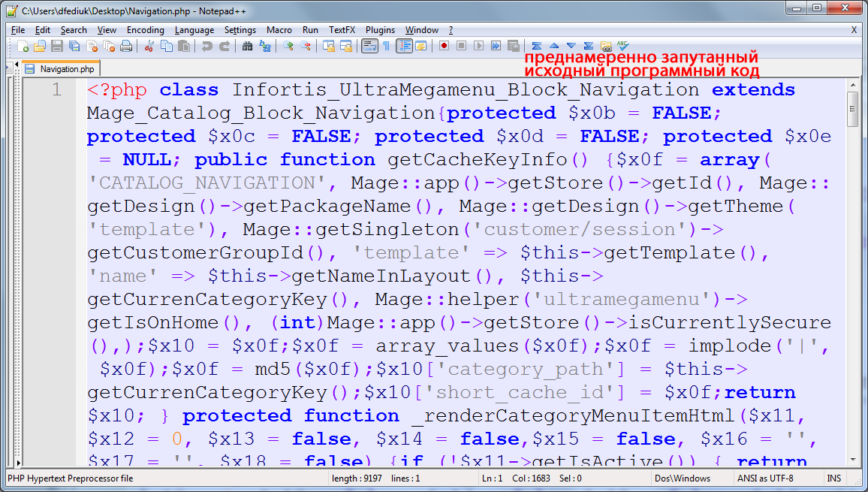Click the INS insert mode indicator
Image resolution: width=868 pixels, height=492 pixels.
[x=833, y=478]
